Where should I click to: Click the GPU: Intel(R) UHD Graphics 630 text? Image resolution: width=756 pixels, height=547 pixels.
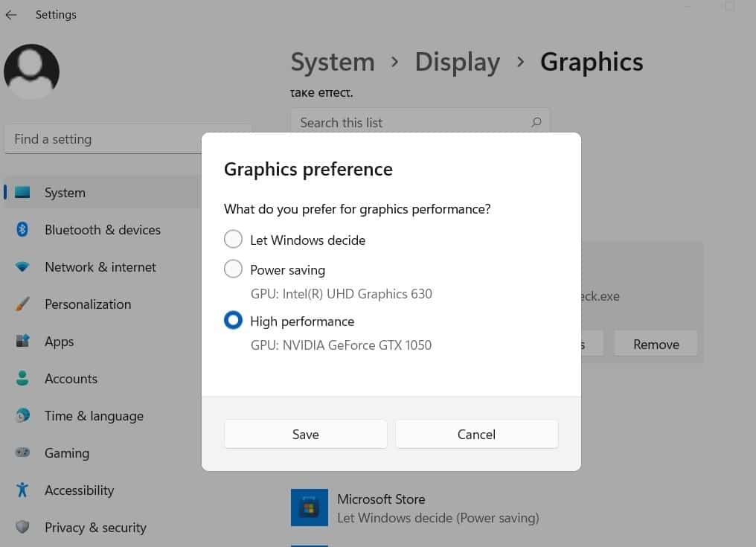pyautogui.click(x=342, y=294)
